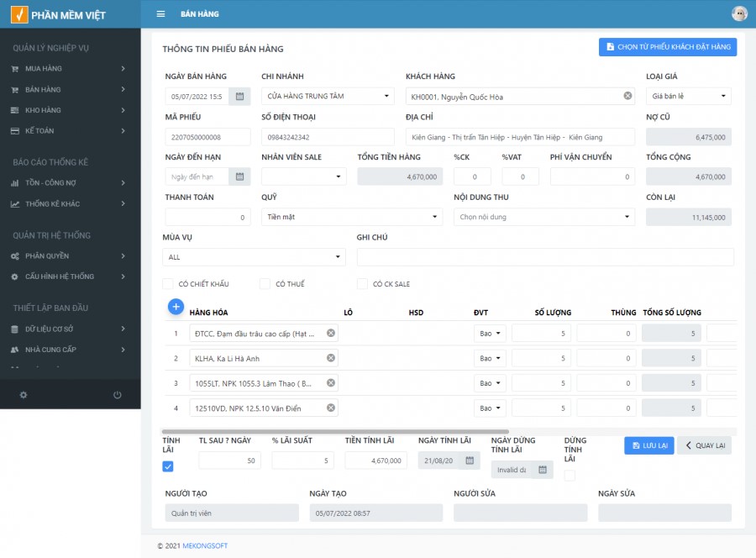Click the Lưu lại save button
756x558 pixels.
pos(648,445)
